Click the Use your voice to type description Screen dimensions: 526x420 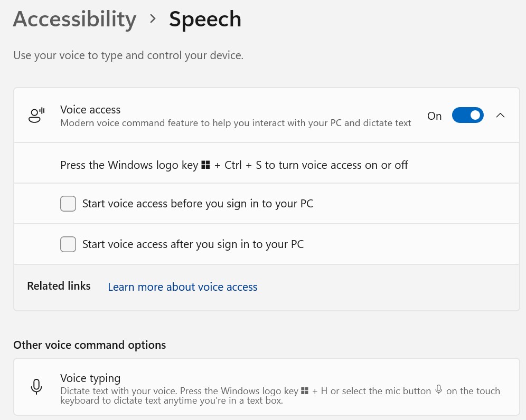(x=128, y=55)
